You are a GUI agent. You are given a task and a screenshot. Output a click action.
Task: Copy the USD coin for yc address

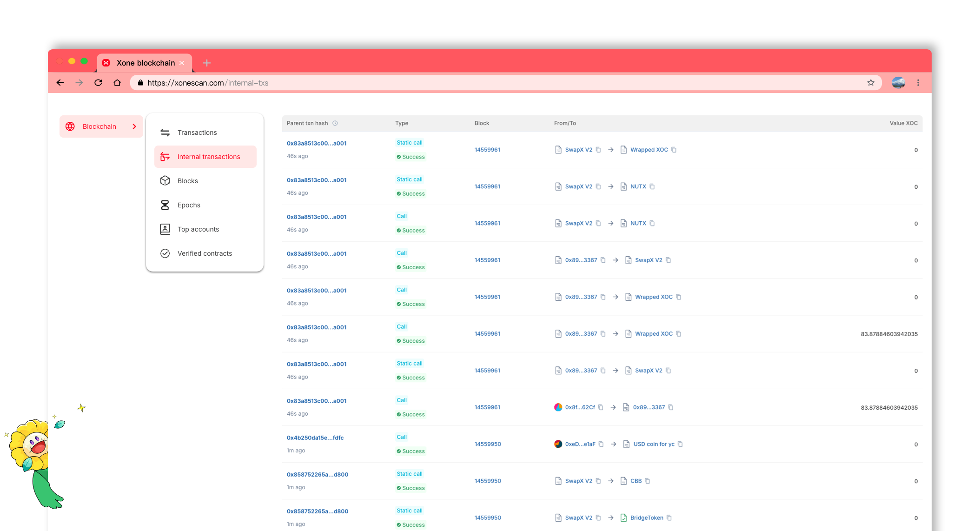click(x=680, y=444)
